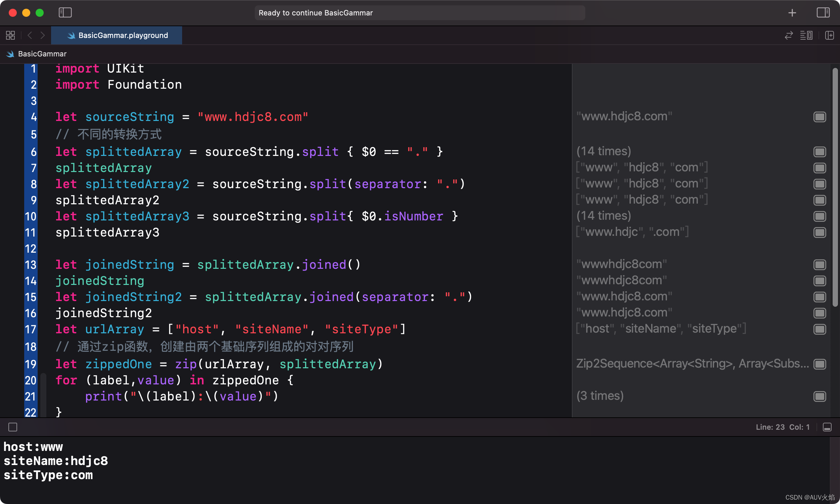Click the Chinese zip comment on line 18
Image resolution: width=840 pixels, height=504 pixels.
point(204,347)
